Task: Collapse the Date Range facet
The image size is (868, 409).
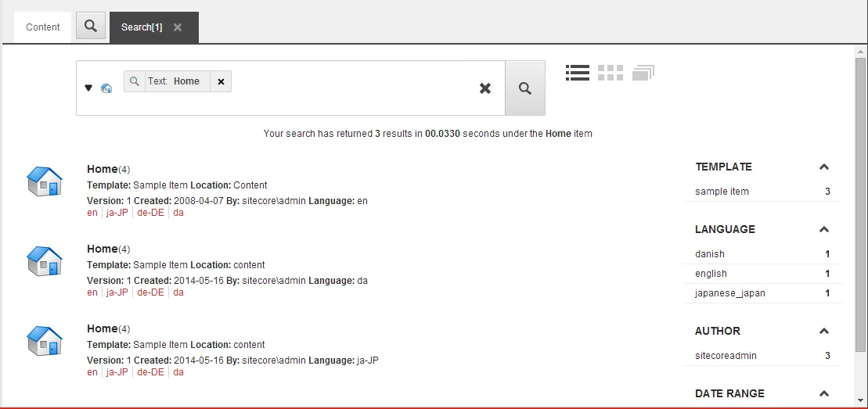Action: point(823,393)
